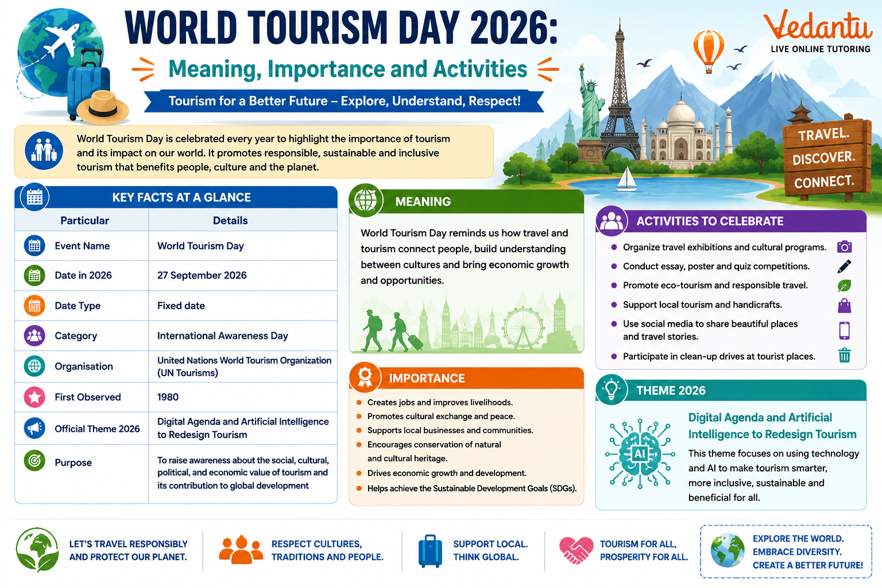Click the Details column heading
Viewport: 882px width, 588px height.
[230, 220]
